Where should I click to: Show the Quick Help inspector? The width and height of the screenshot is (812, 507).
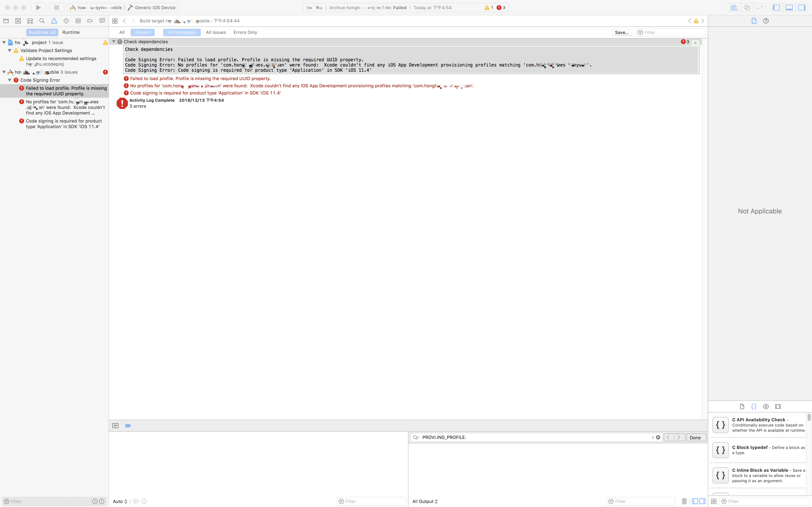pos(766,21)
